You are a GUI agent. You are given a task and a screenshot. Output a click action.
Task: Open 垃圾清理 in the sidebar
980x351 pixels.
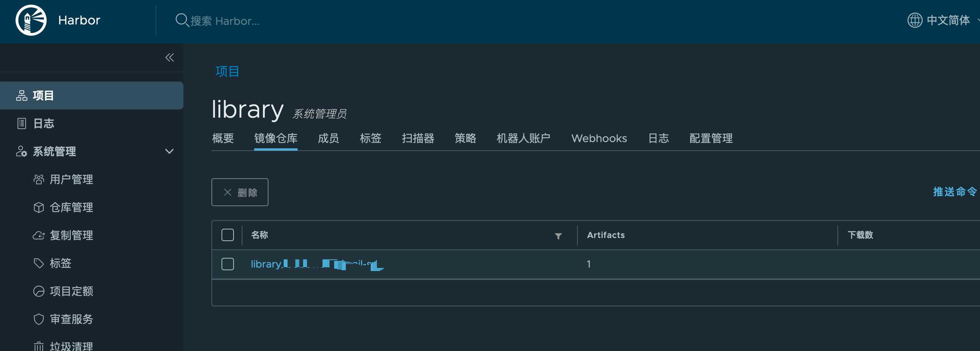71,346
